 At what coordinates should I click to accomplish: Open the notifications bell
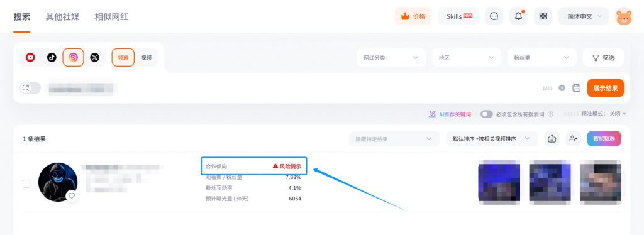point(519,16)
